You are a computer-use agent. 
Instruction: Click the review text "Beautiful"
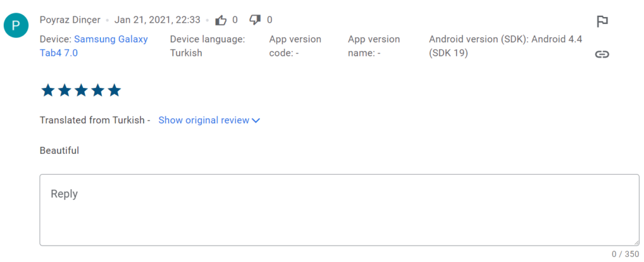59,150
